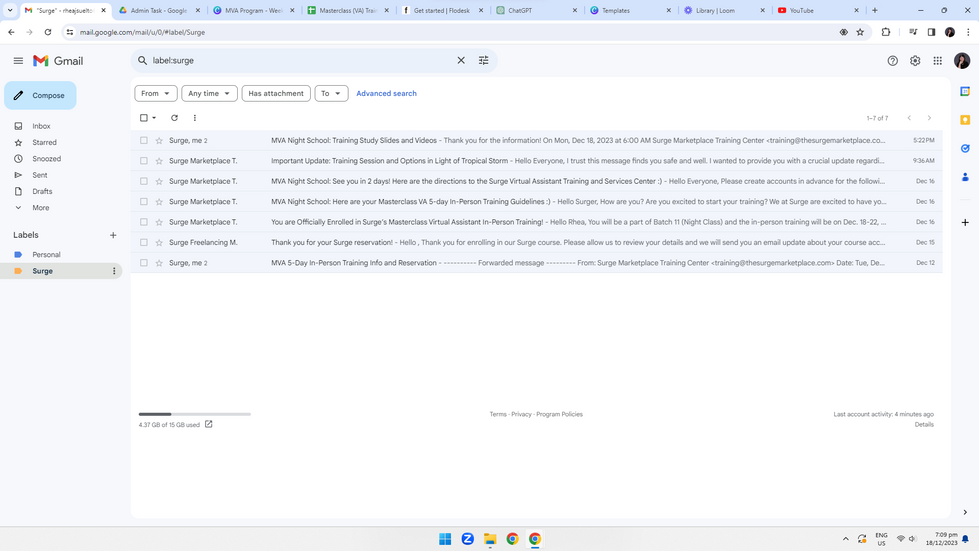Open the From filter dropdown
979x551 pixels.
coord(155,94)
